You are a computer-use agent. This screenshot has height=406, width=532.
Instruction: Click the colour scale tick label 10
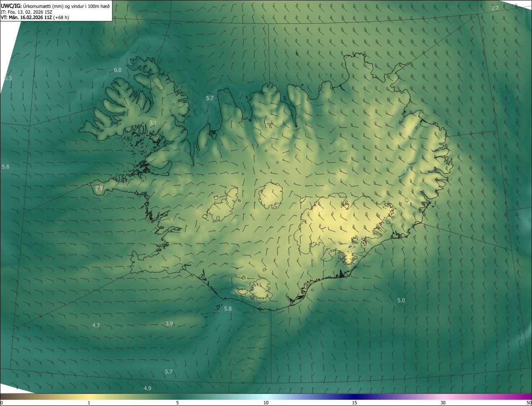pos(266,403)
